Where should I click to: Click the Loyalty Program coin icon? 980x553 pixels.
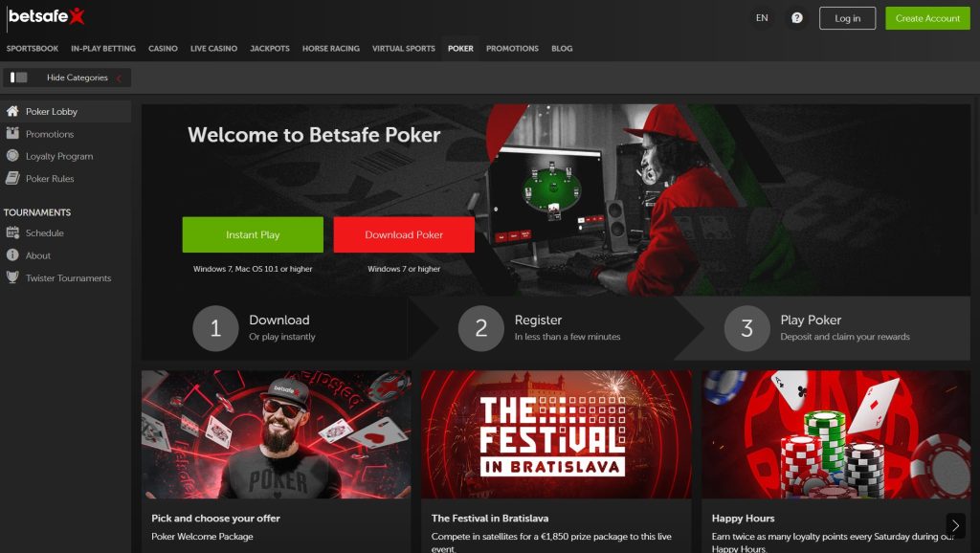[12, 156]
